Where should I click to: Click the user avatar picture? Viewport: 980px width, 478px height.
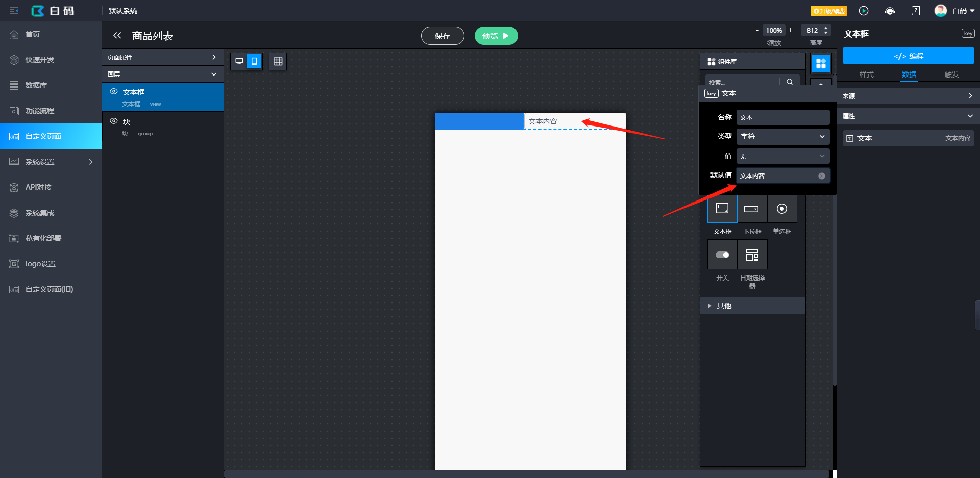click(x=941, y=11)
